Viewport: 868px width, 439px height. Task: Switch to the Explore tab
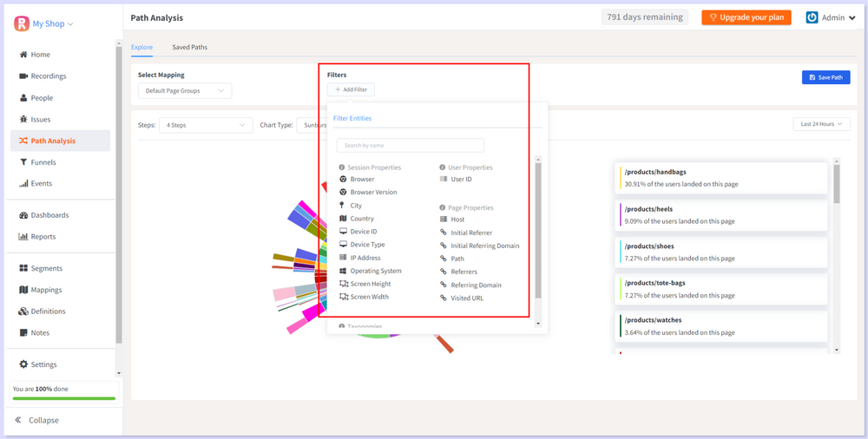coord(141,47)
